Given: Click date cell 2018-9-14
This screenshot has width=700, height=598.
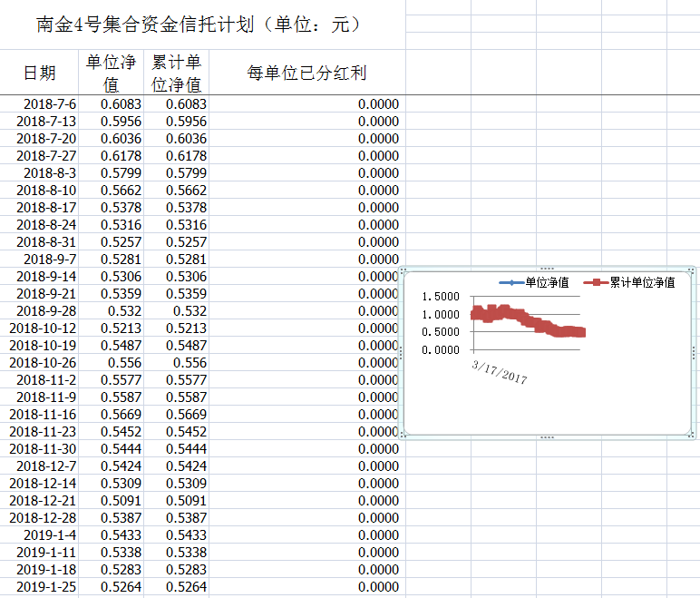Looking at the screenshot, I should coord(39,276).
